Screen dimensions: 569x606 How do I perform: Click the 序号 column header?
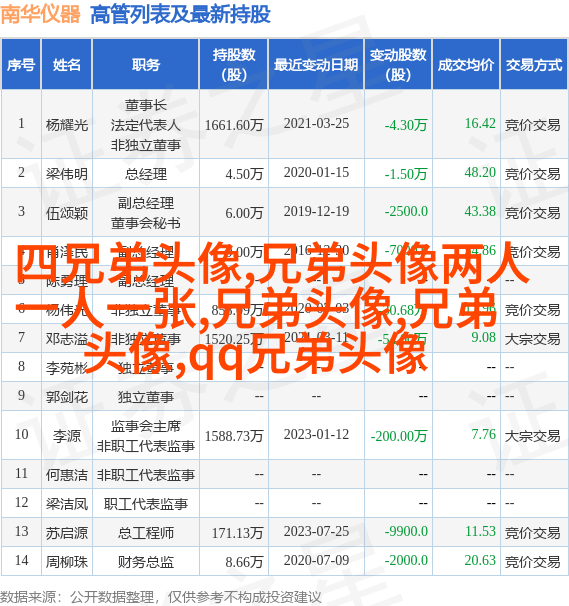point(21,65)
